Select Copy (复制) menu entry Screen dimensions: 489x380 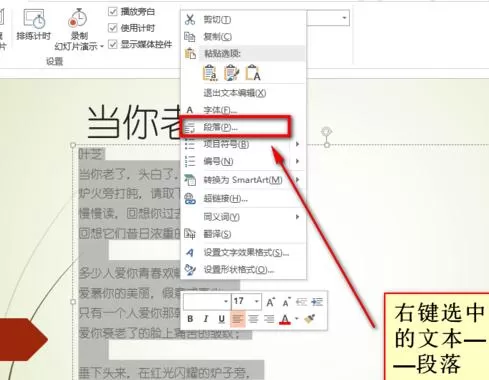coord(243,37)
